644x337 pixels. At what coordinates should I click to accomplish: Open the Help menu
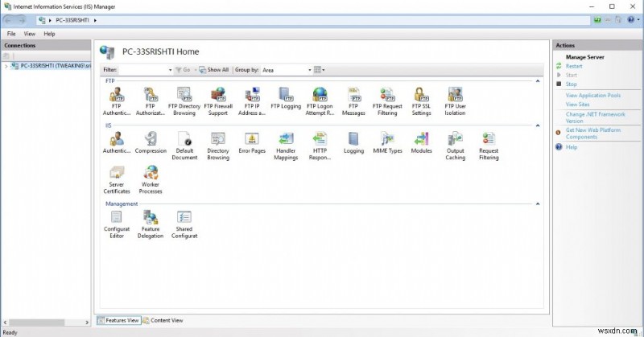tap(49, 34)
